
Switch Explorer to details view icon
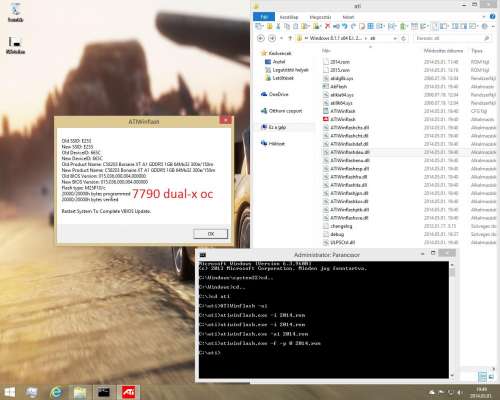pos(482,377)
